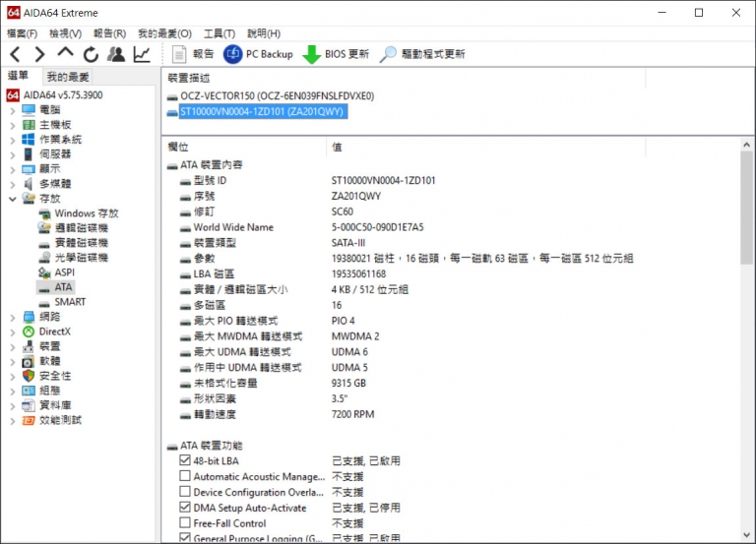The image size is (756, 544).
Task: Expand the 電腦 tree node
Action: 13,110
